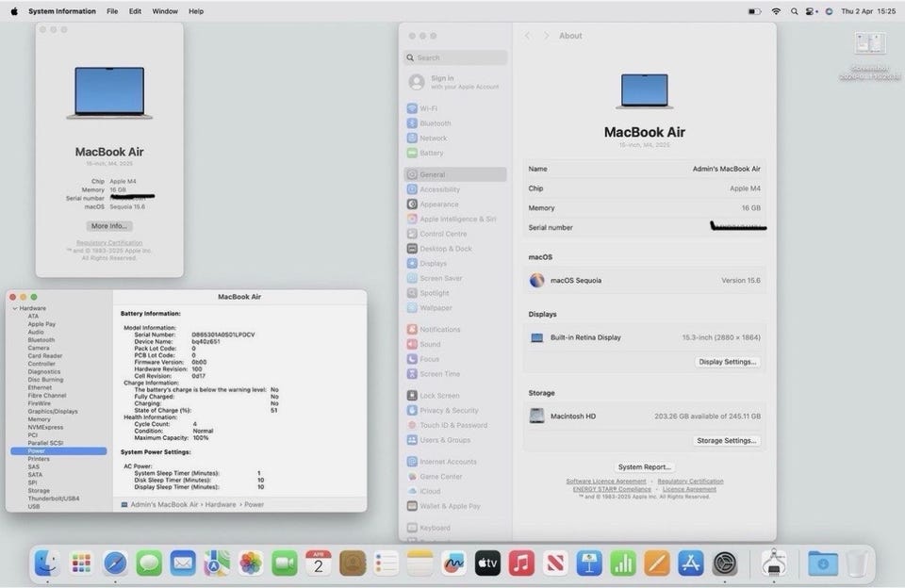
Task: Open Pages from the Dock
Action: 657,563
